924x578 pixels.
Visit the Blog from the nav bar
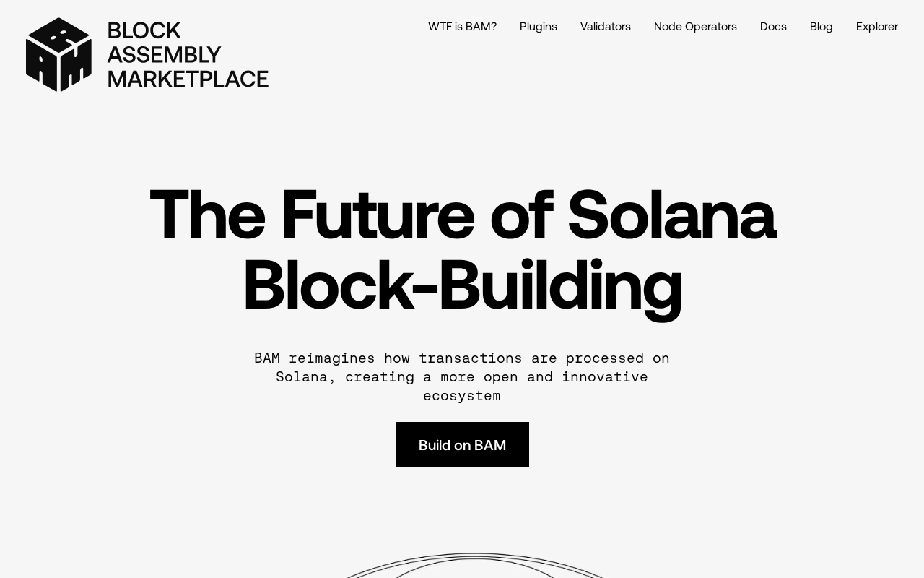821,27
